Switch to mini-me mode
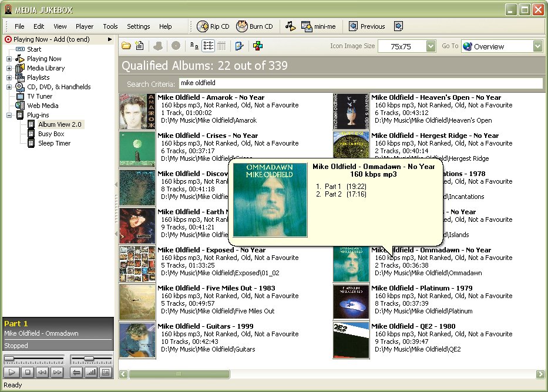 pyautogui.click(x=318, y=26)
